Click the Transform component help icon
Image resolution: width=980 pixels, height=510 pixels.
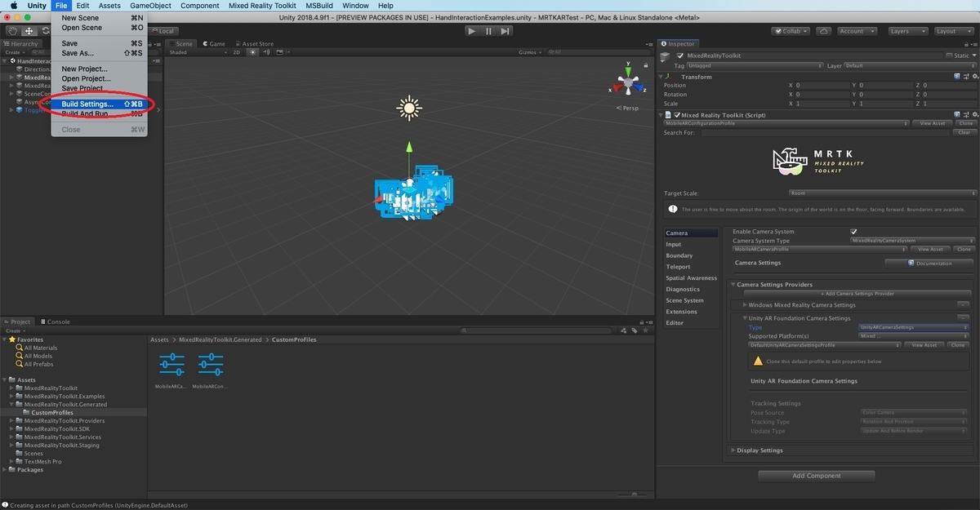pos(956,77)
